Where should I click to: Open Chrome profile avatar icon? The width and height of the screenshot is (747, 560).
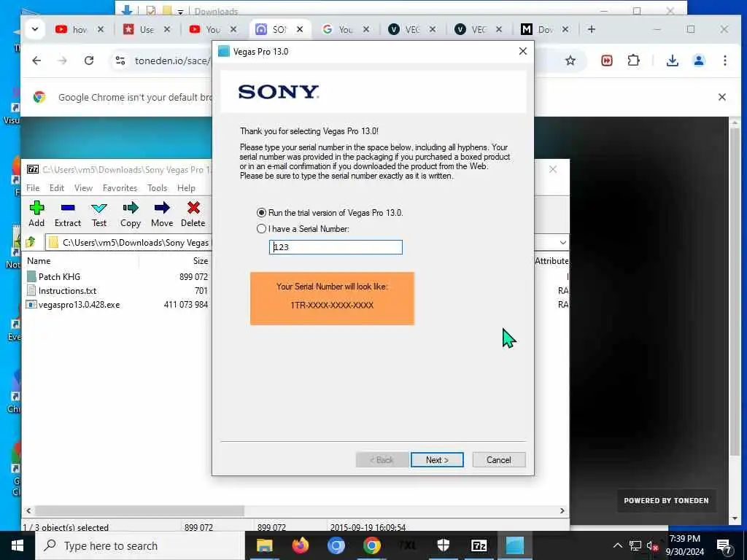click(699, 61)
